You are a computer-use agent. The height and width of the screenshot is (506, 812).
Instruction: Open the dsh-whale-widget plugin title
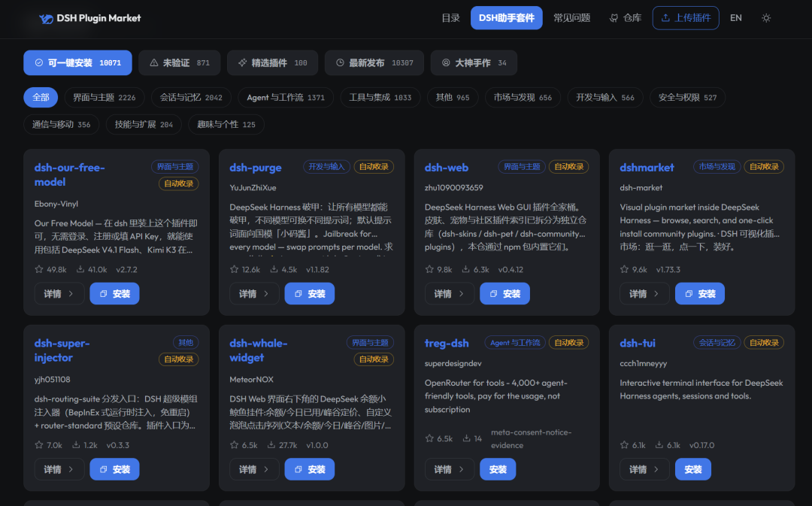[258, 350]
